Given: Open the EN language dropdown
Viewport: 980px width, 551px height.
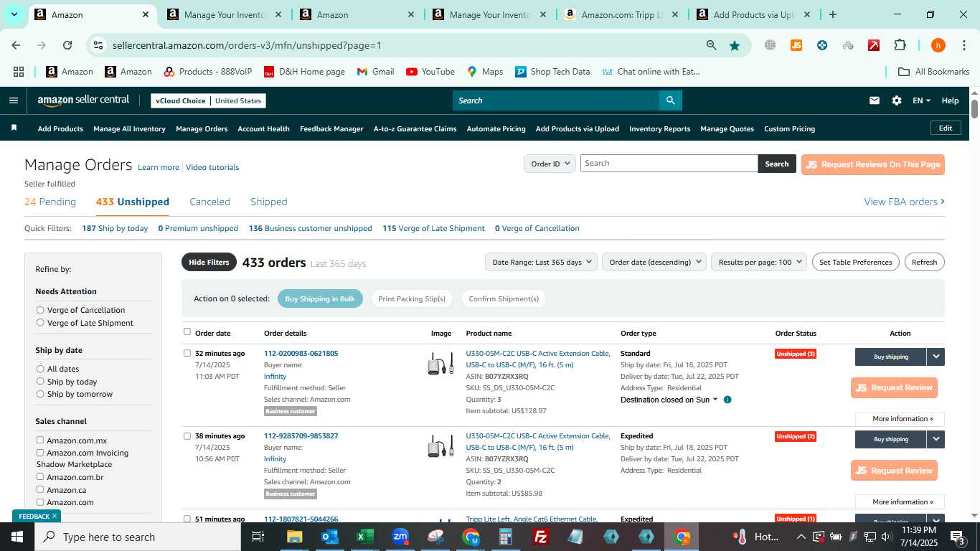Looking at the screenshot, I should pos(921,100).
